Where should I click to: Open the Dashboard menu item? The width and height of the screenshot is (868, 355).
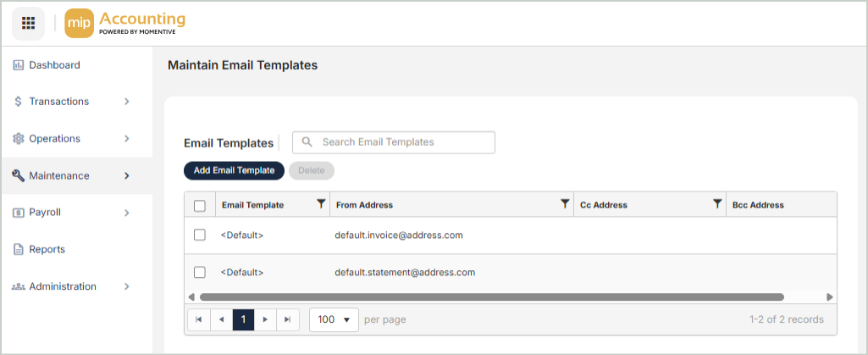pyautogui.click(x=54, y=65)
